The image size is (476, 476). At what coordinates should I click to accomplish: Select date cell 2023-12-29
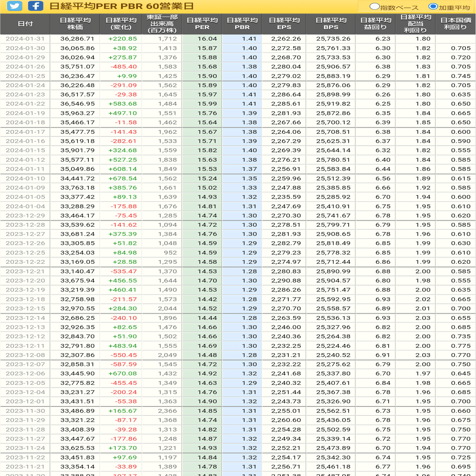point(25,215)
